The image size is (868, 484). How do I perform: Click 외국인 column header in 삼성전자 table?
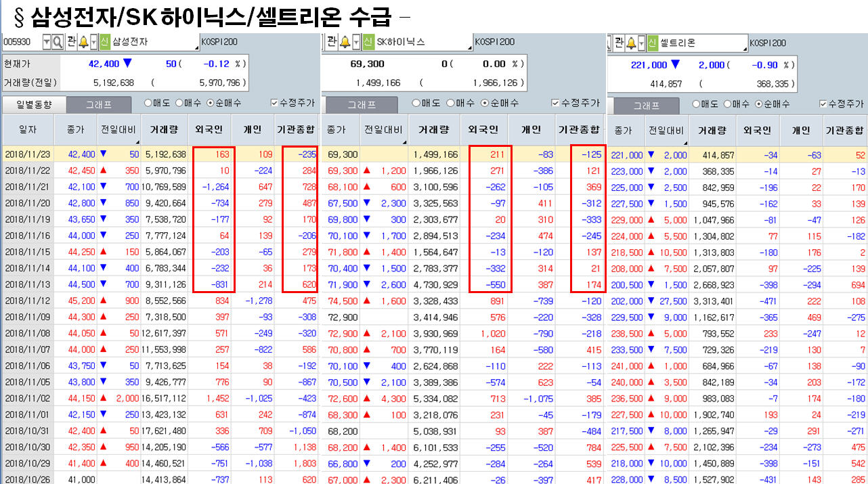pos(209,129)
